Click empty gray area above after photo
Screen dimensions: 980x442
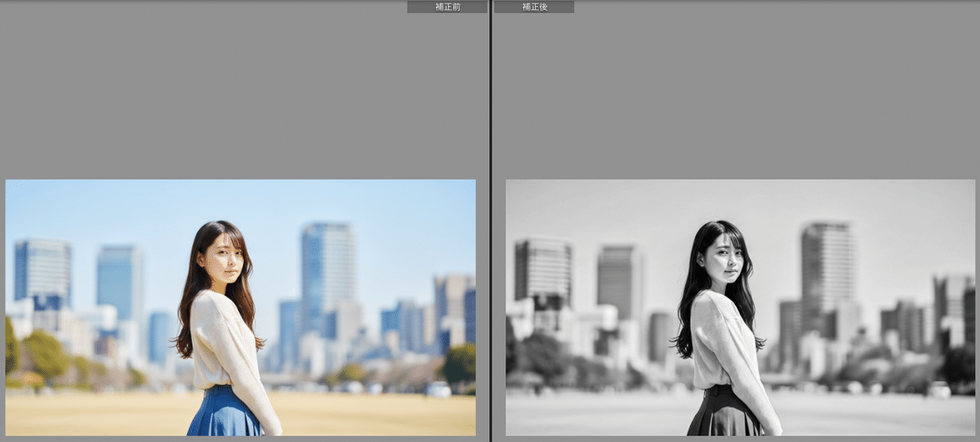click(735, 90)
